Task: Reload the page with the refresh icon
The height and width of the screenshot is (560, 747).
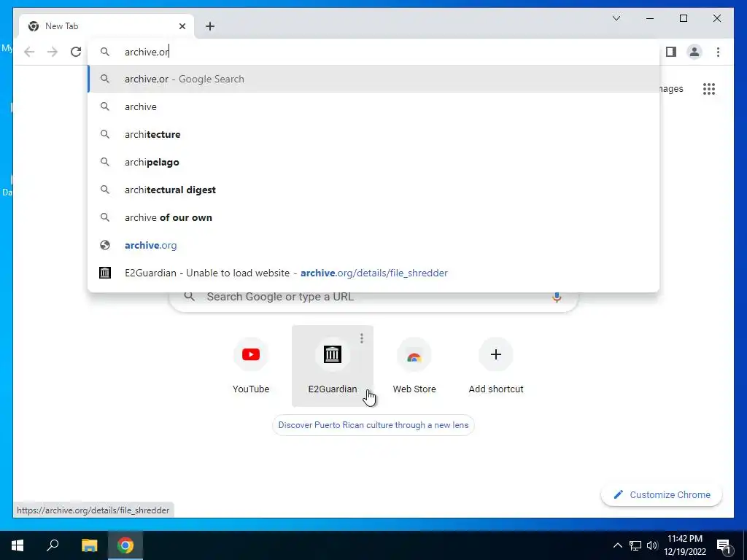Action: (x=76, y=52)
